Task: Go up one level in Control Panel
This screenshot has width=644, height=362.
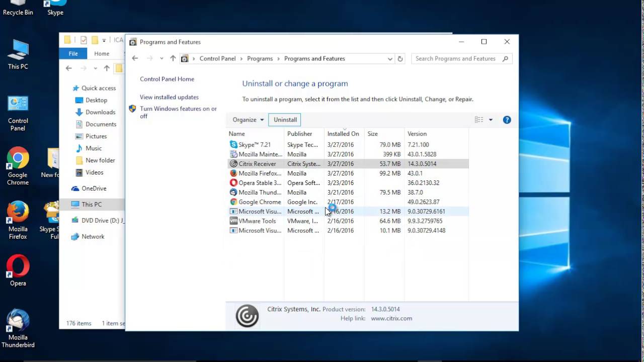Action: coord(173,58)
